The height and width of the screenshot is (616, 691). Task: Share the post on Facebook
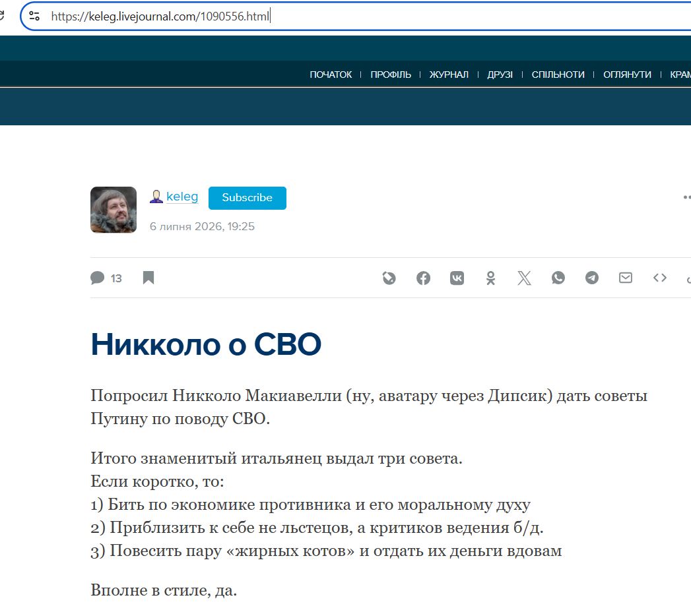tap(423, 278)
